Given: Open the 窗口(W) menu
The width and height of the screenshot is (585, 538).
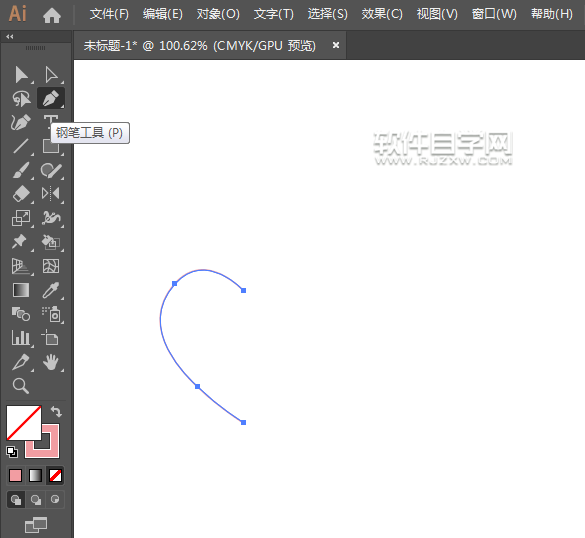Looking at the screenshot, I should pos(494,14).
